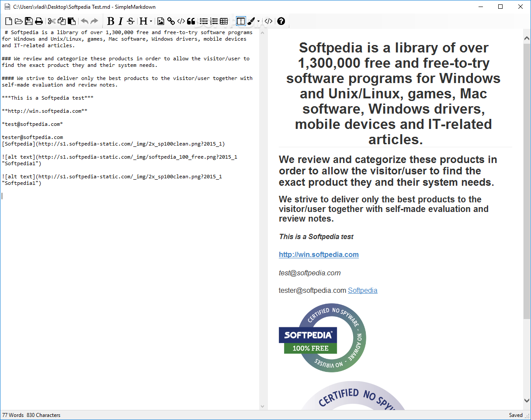The height and width of the screenshot is (420, 531).
Task: Apply bold formatting
Action: click(x=111, y=21)
